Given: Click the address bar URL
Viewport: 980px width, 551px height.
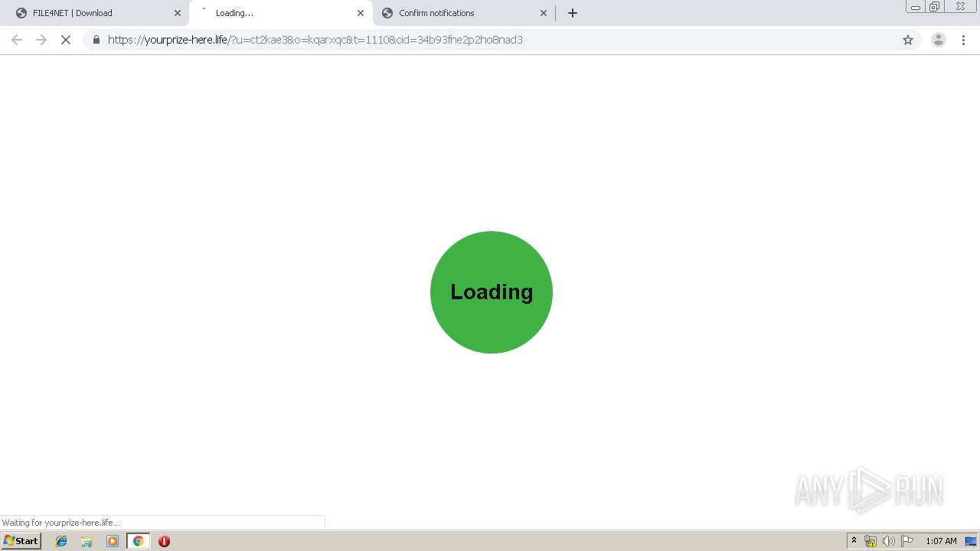Looking at the screenshot, I should [x=315, y=40].
